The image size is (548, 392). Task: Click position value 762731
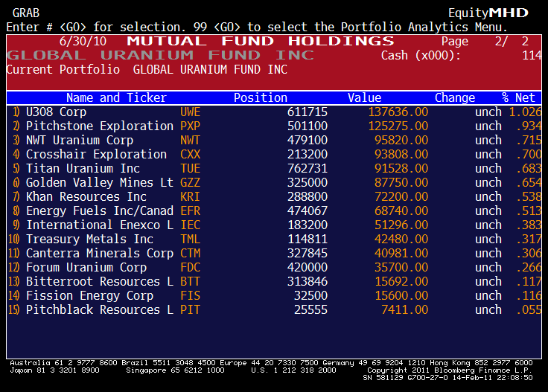click(308, 169)
